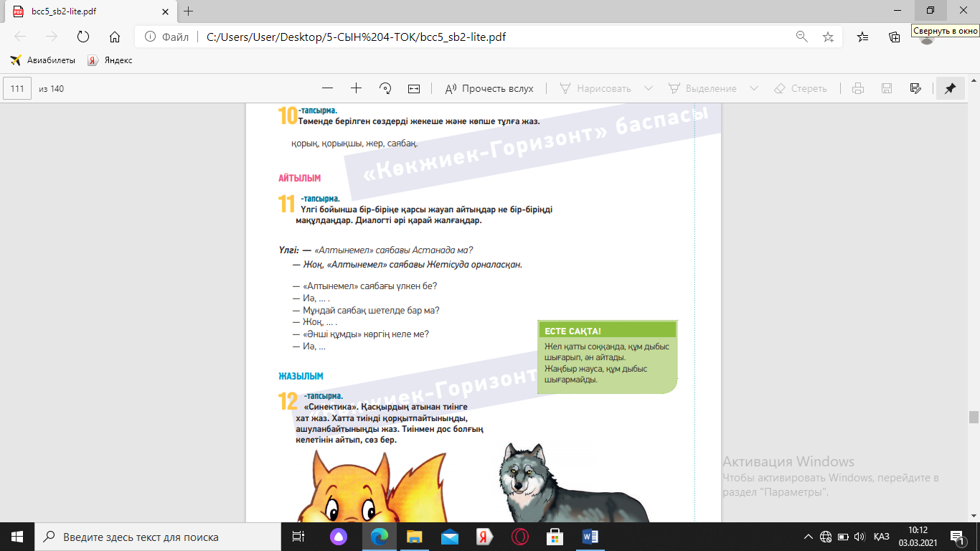Open Microsoft Word from the taskbar

coord(590,537)
